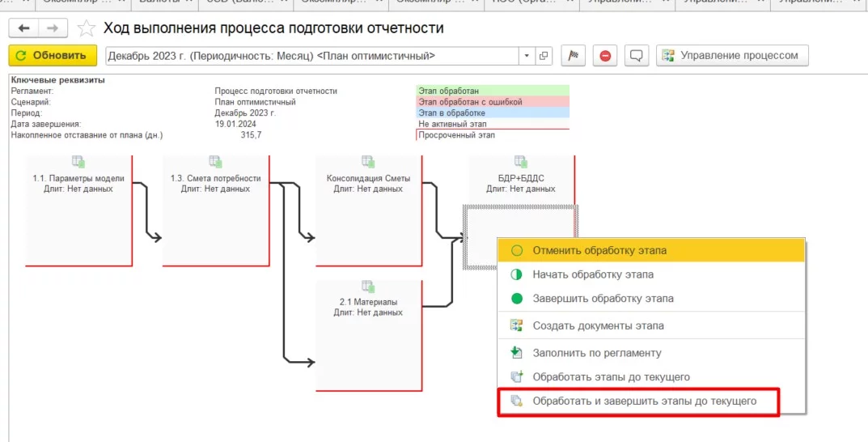
Task: Select stage Консолидация Сметы
Action: [369, 210]
